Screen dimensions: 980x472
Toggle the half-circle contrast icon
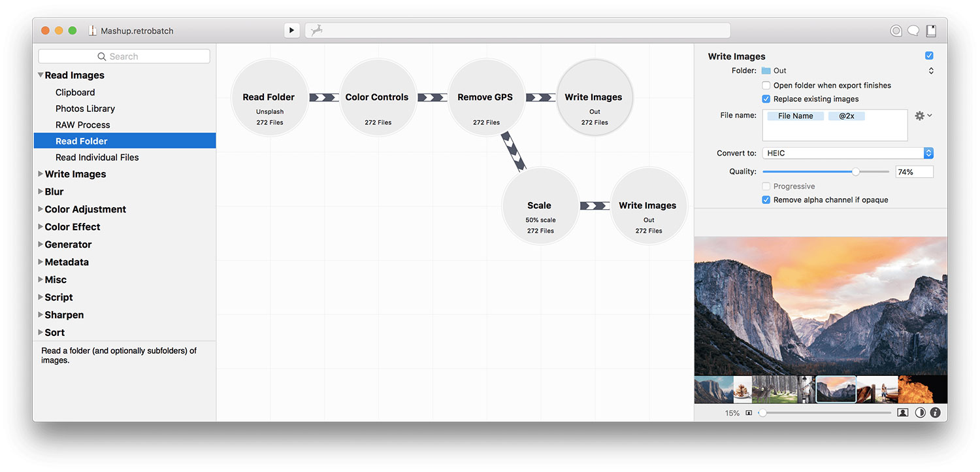click(x=920, y=413)
